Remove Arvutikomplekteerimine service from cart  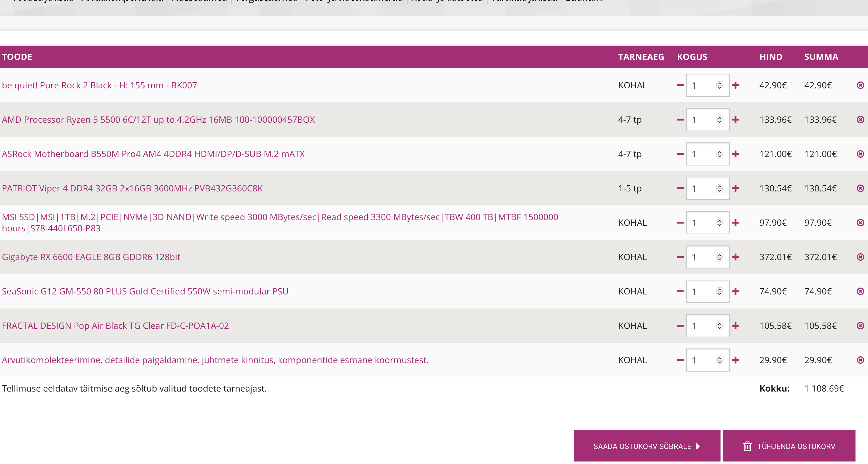click(860, 360)
